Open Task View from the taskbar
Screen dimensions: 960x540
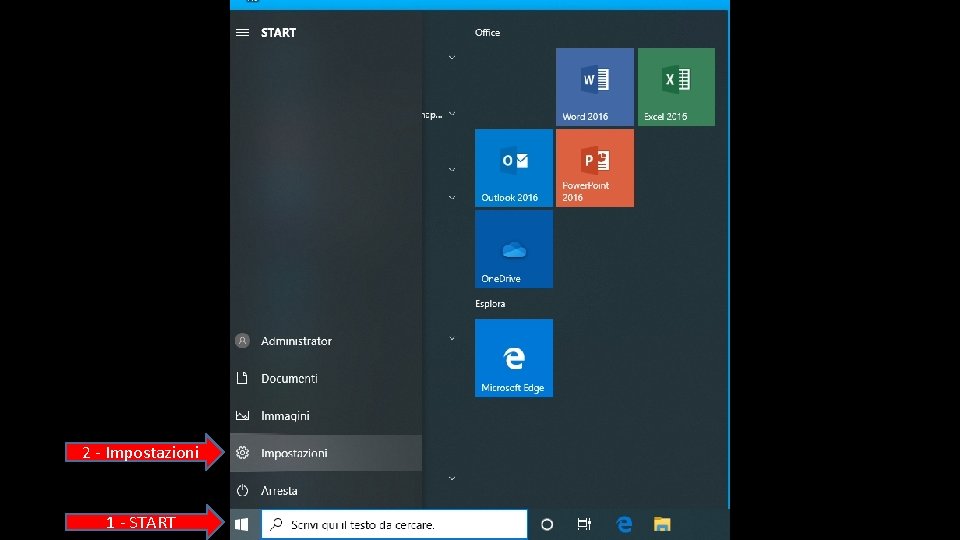click(584, 525)
